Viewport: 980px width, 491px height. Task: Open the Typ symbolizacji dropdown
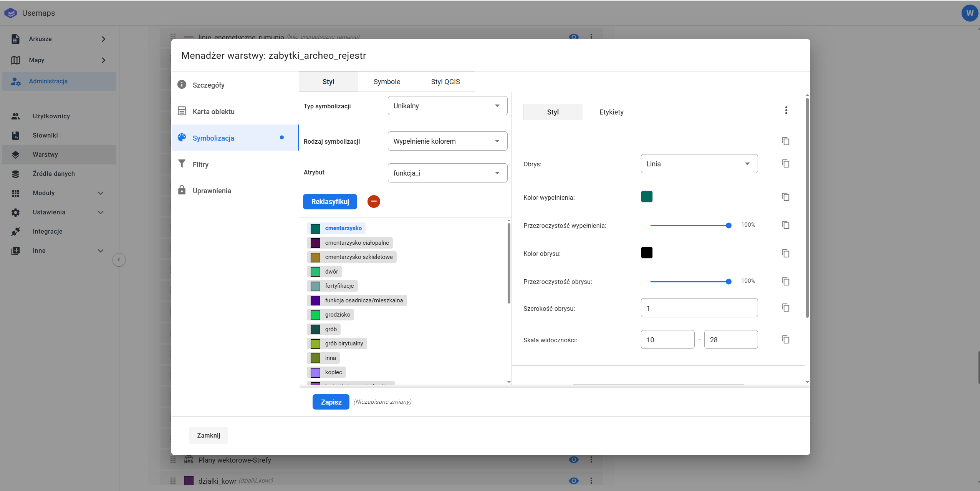pos(447,106)
